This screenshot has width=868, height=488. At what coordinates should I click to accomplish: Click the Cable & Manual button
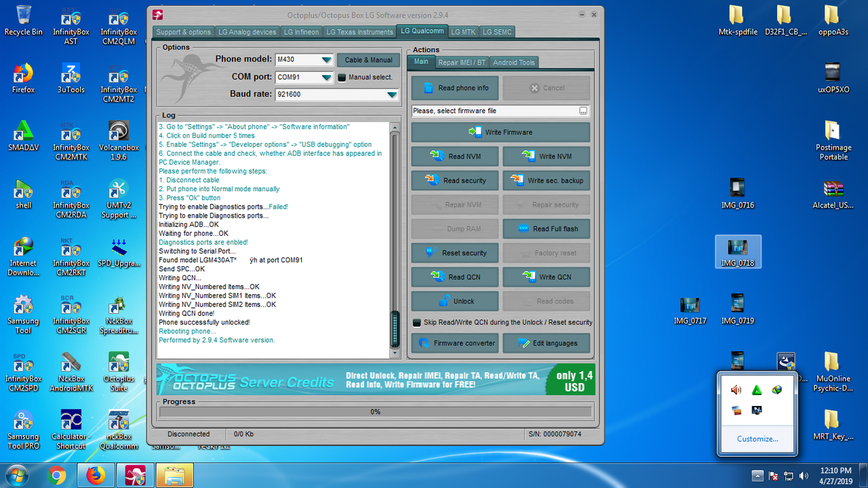(368, 60)
